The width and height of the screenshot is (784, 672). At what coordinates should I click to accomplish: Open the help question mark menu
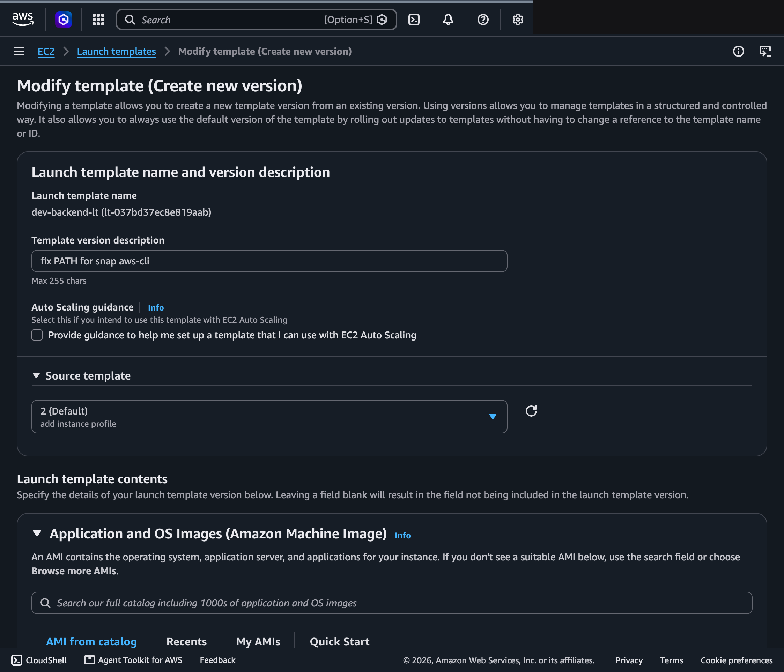pos(483,20)
